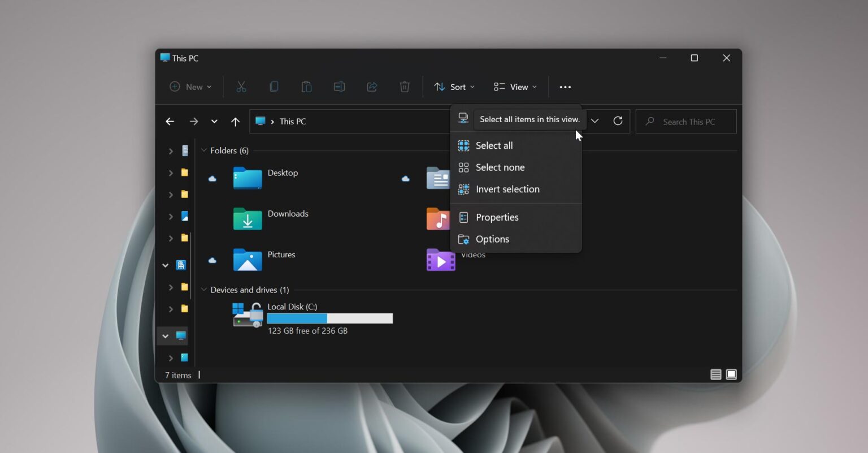Screen dimensions: 868x453
Task: Click the back navigation arrow
Action: [170, 121]
